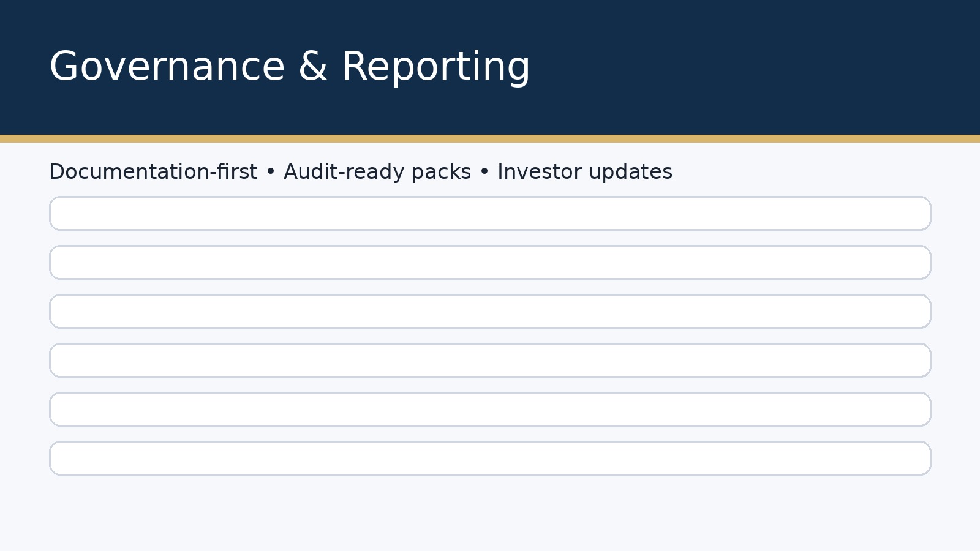This screenshot has width=980, height=551.
Task: Select the word "Reporting" in the title
Action: pos(435,67)
